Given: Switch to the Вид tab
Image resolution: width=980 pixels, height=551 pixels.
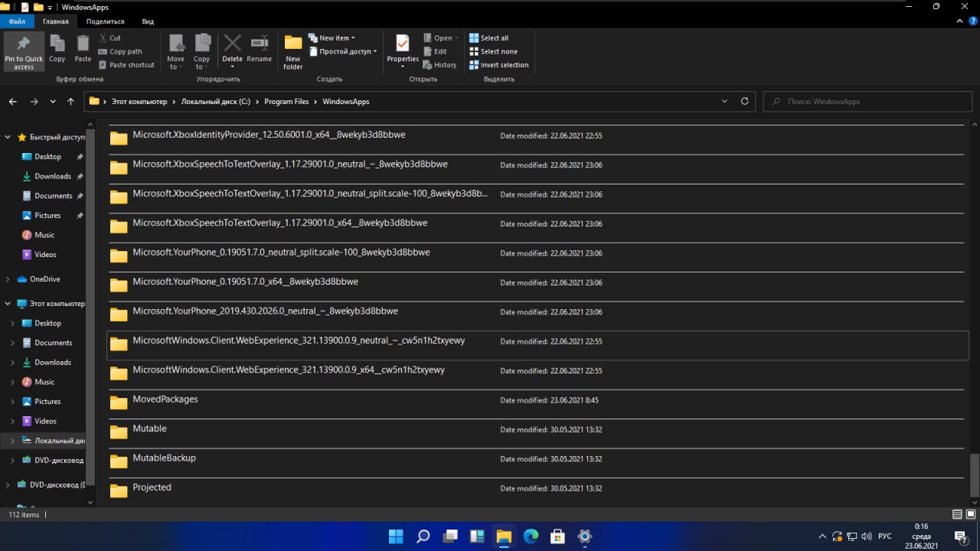Looking at the screenshot, I should coord(148,22).
